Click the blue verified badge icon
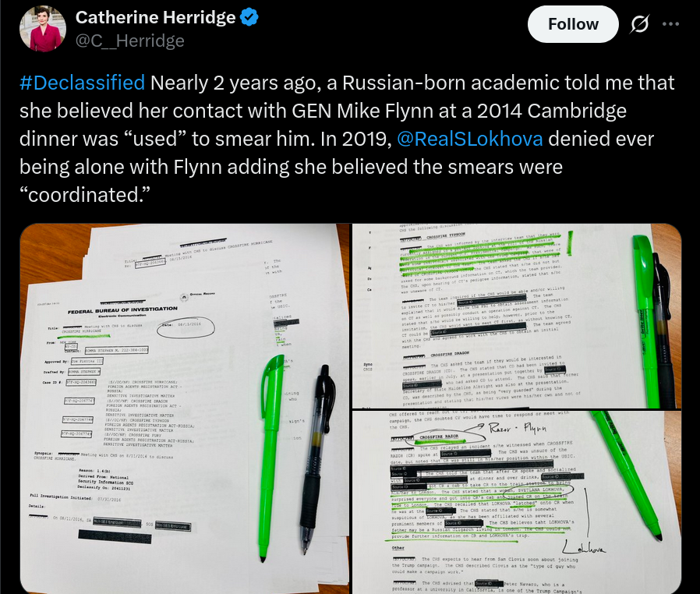The height and width of the screenshot is (594, 700). [249, 17]
